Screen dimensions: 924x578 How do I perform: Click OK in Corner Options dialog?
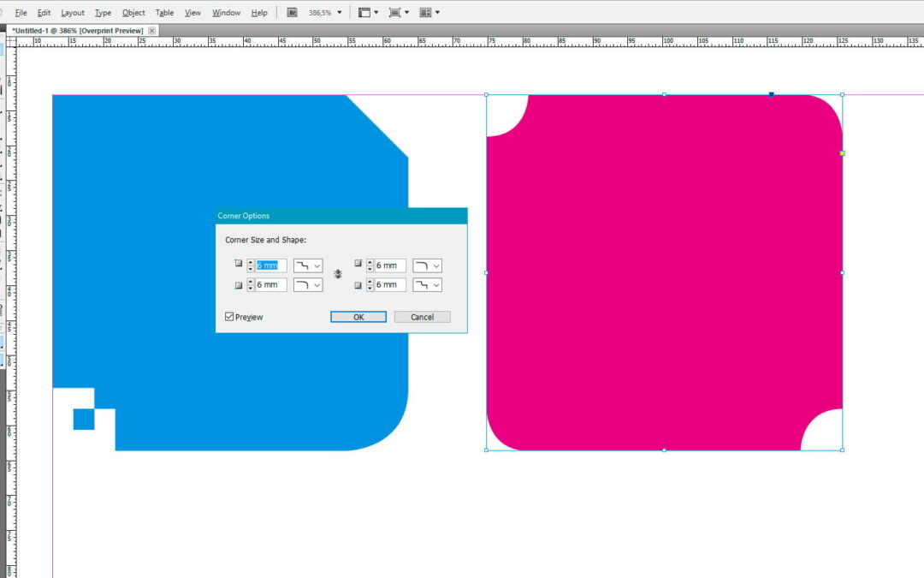pos(358,317)
